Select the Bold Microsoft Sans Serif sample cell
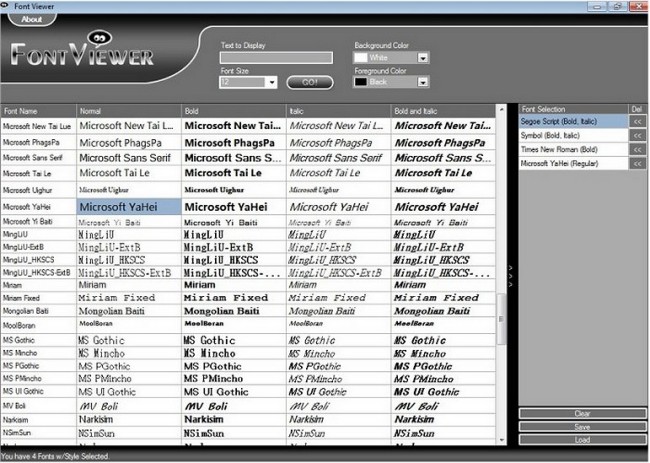Viewport: 650px width, 463px height. point(234,158)
